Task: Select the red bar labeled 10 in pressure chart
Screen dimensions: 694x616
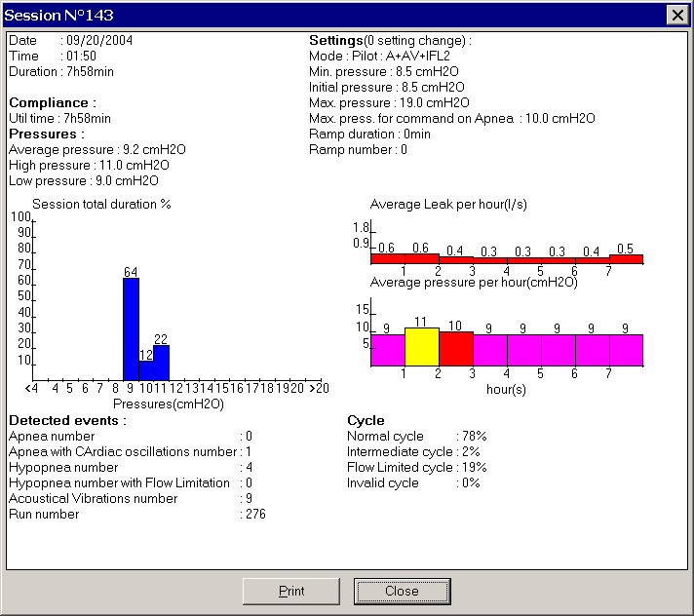Action: (x=456, y=349)
